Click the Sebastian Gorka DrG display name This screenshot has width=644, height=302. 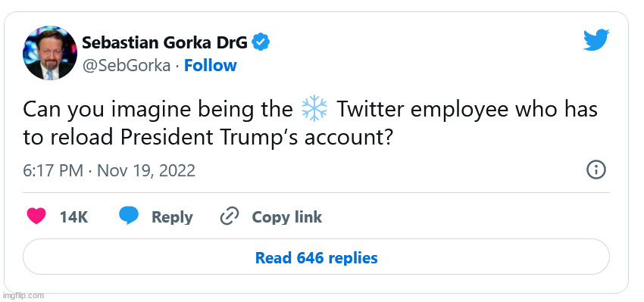164,42
